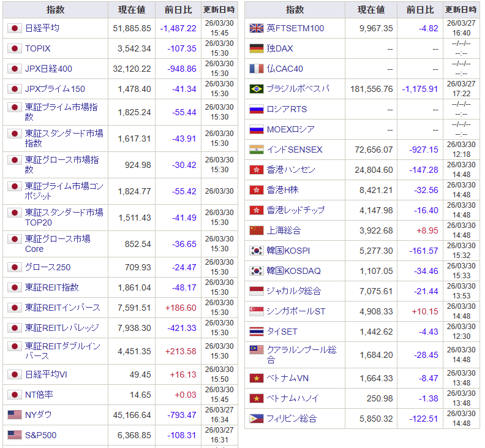Click the 前日比 header in left table
This screenshot has width=485, height=448.
178,10
